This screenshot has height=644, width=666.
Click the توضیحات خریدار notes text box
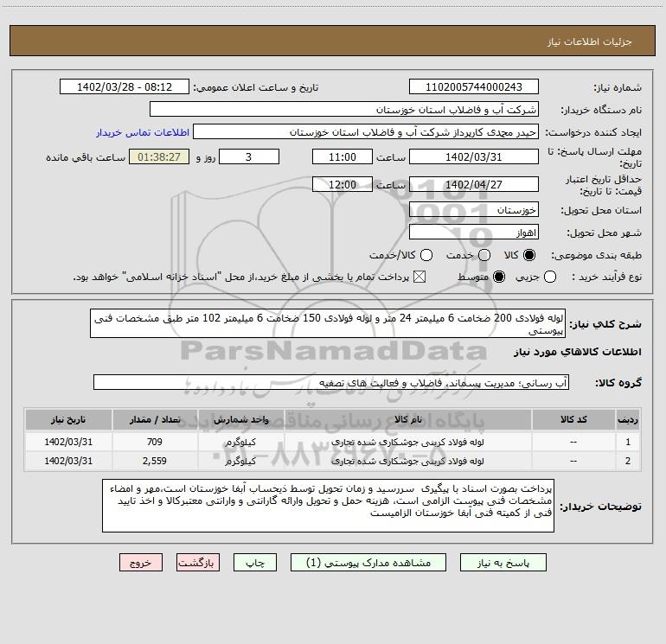pos(328,506)
